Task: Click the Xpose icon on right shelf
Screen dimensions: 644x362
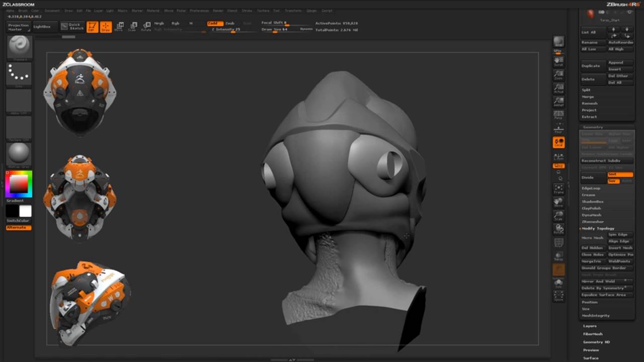Action: pos(558,296)
